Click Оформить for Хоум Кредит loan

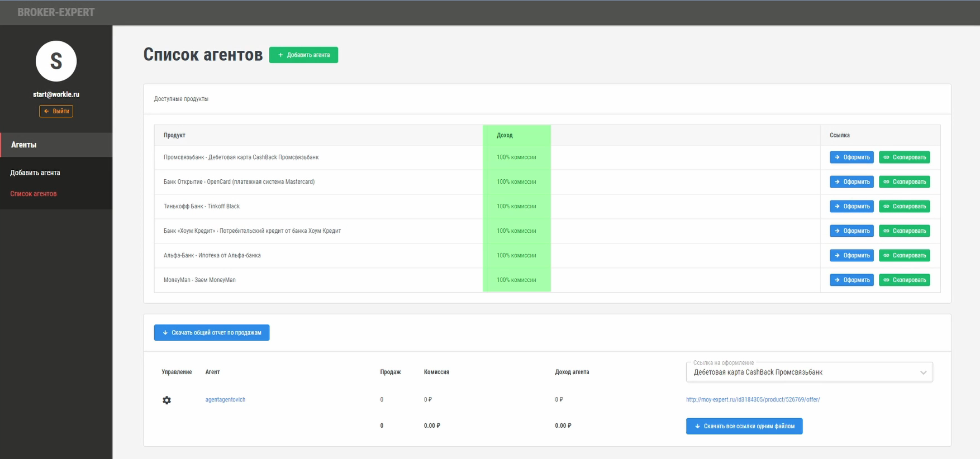[851, 231]
